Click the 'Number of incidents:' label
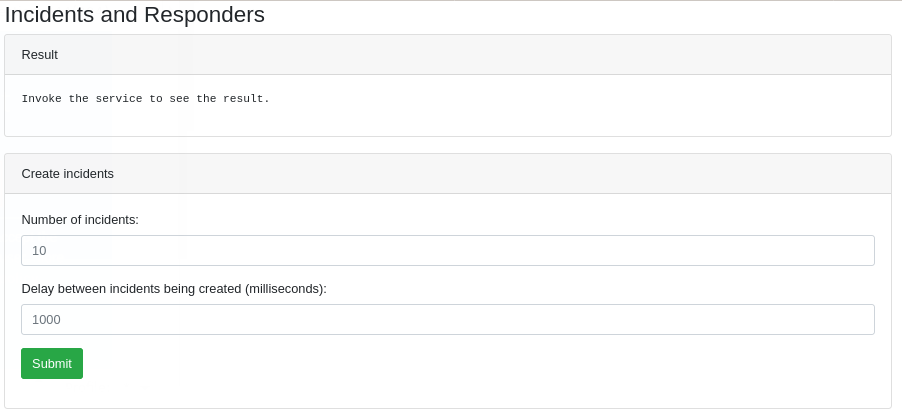The width and height of the screenshot is (902, 418). pyautogui.click(x=80, y=219)
